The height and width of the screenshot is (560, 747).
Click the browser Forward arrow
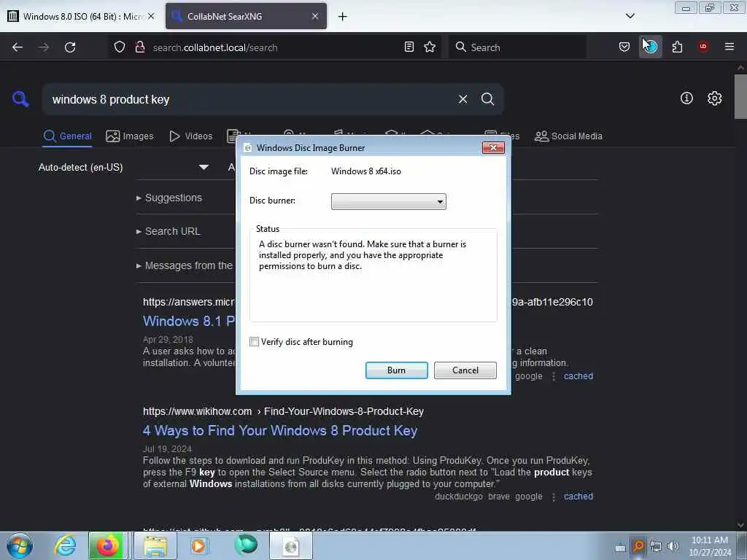(x=44, y=47)
